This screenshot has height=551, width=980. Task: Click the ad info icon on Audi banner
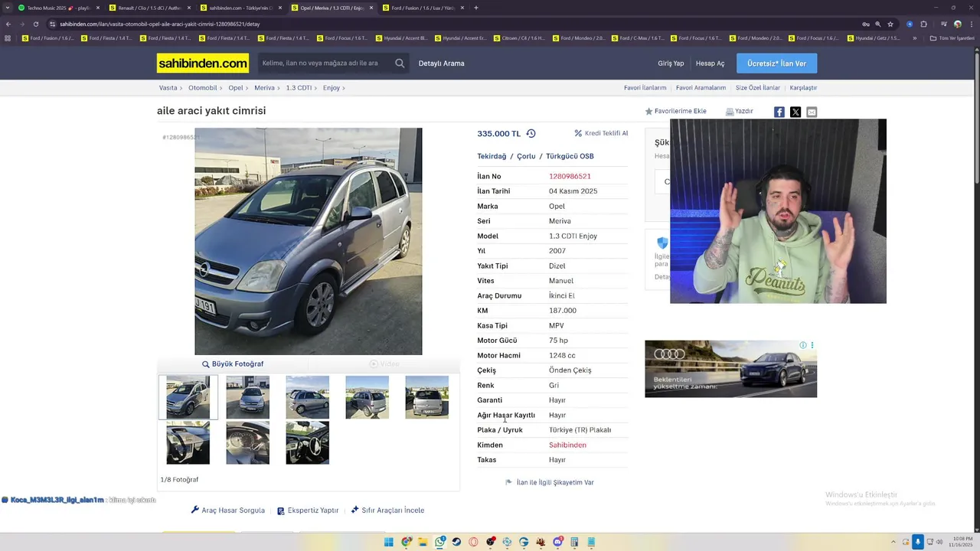coord(803,345)
